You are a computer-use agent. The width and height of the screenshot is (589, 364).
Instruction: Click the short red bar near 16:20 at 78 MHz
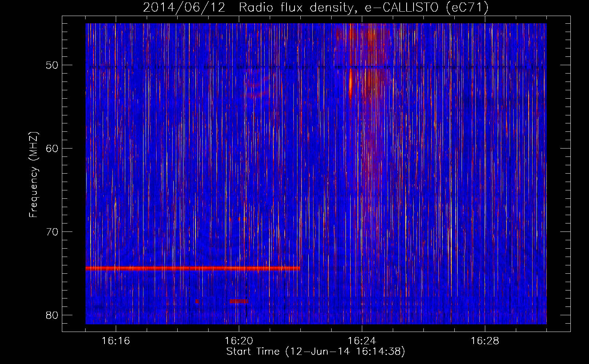click(239, 301)
